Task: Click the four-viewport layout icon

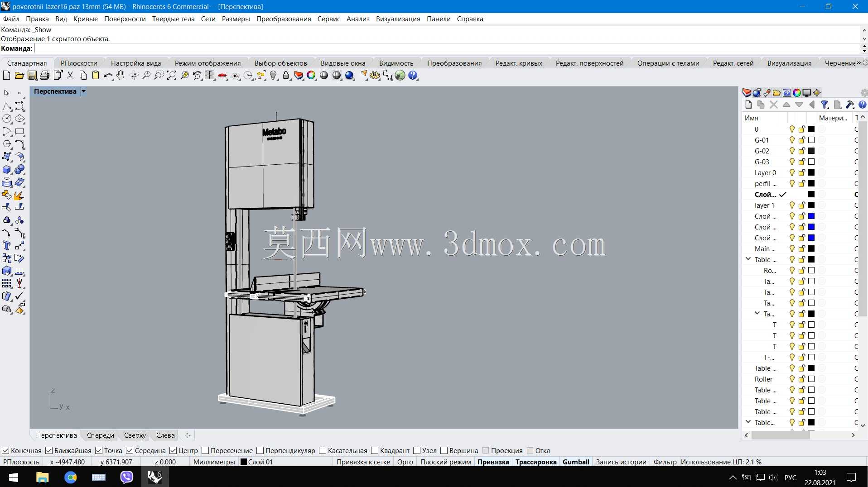Action: (210, 76)
